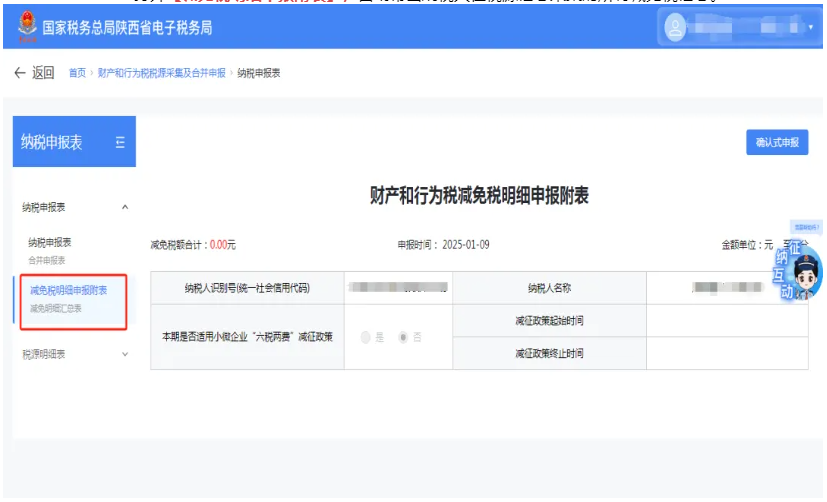Image resolution: width=827 pixels, height=502 pixels.
Task: Click the 确认式申报 button
Action: (777, 143)
